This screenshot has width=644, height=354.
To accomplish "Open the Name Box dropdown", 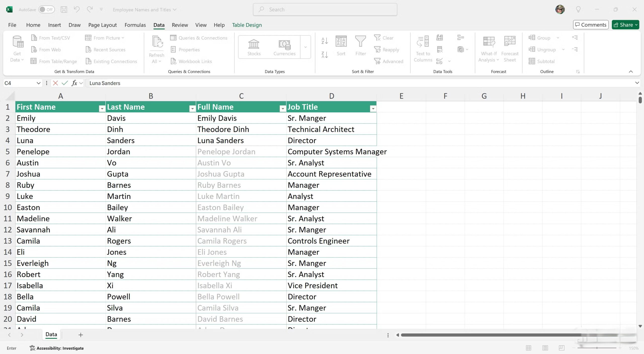I will (38, 83).
